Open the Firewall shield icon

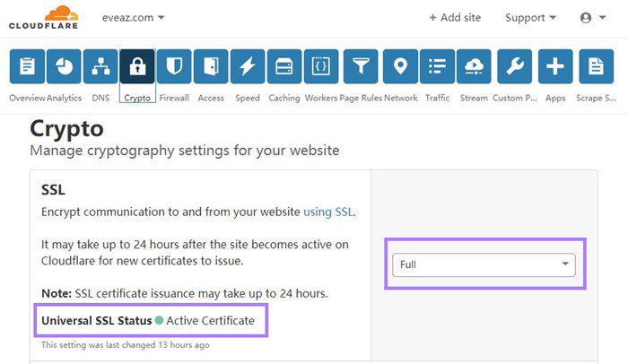(174, 66)
